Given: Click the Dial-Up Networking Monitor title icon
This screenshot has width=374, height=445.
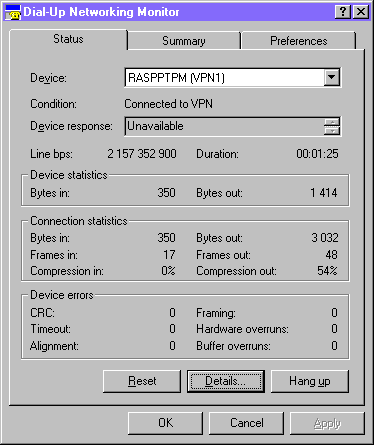Looking at the screenshot, I should point(13,12).
